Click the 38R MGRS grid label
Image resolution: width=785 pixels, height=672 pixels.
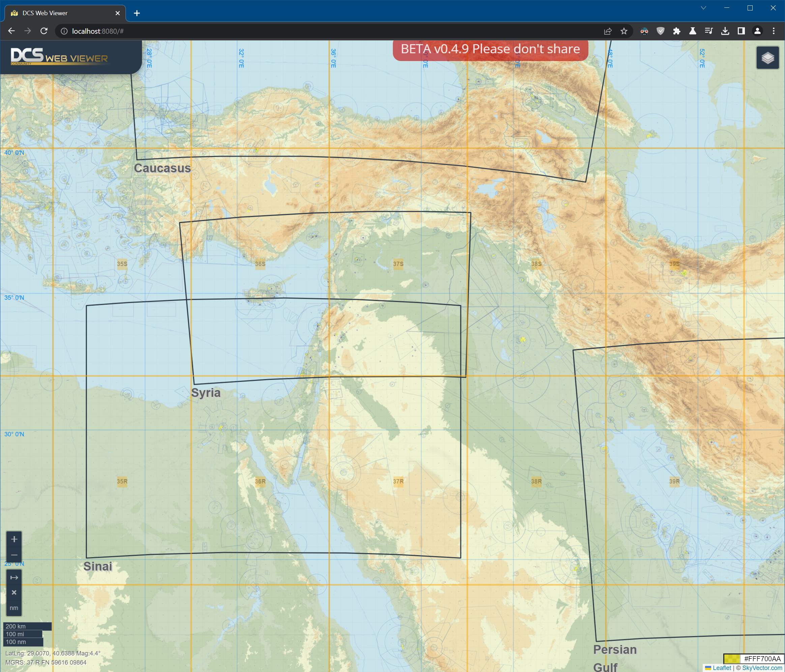point(536,481)
